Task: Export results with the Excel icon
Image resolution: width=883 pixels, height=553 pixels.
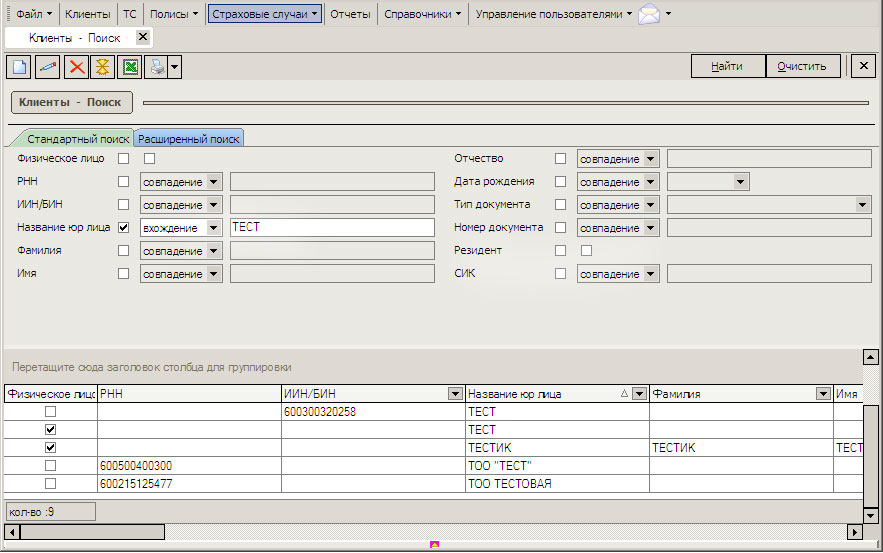Action: [x=129, y=67]
